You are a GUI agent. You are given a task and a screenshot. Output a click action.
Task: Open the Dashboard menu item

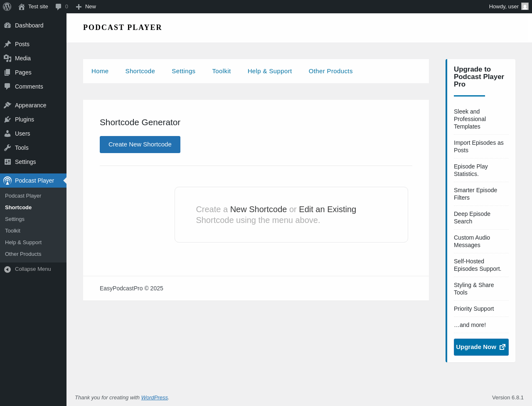point(33,25)
